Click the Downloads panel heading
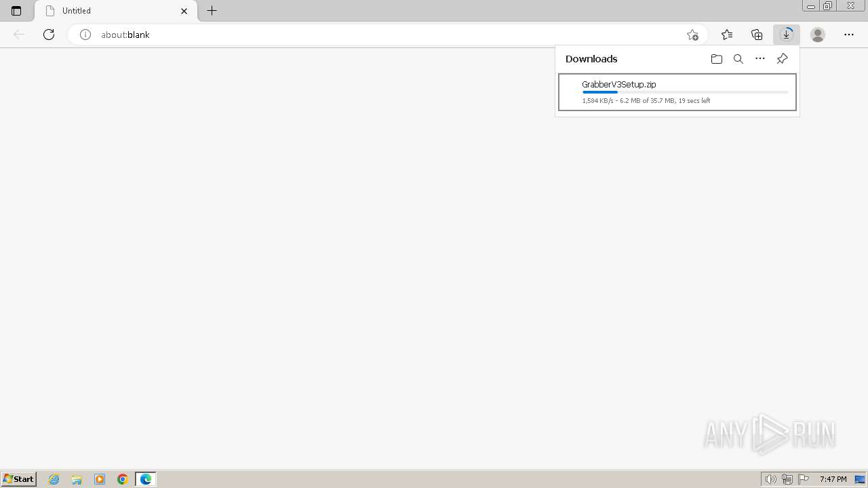Screen dimensions: 868x488 click(x=591, y=59)
